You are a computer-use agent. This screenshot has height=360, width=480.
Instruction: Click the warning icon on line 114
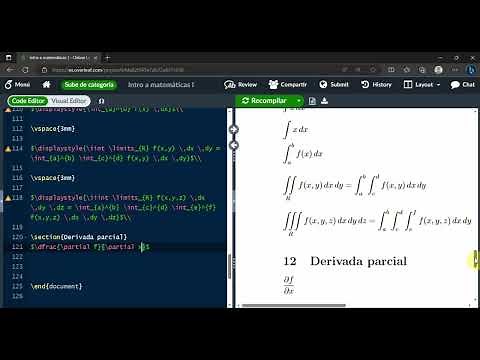pos(8,149)
